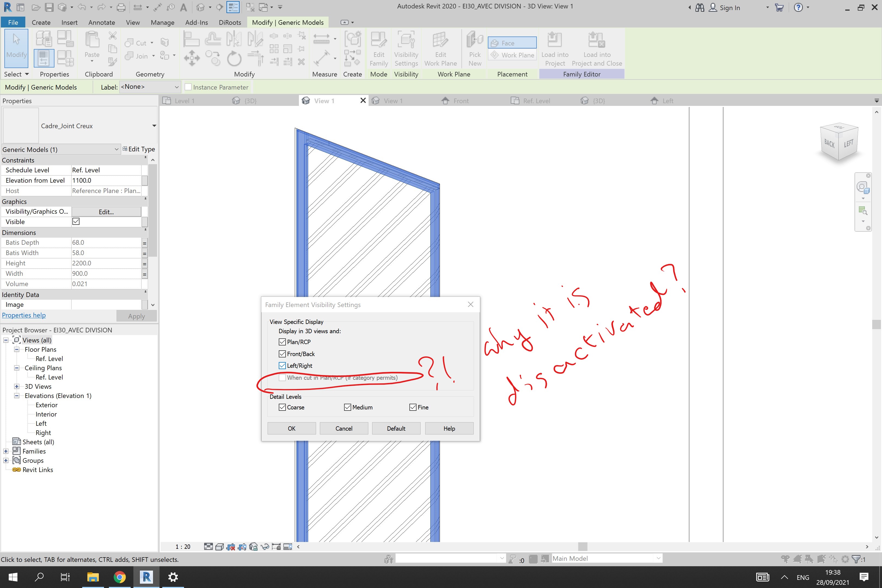
Task: Enable the When cut in Plan/RCP checkbox
Action: (x=283, y=378)
